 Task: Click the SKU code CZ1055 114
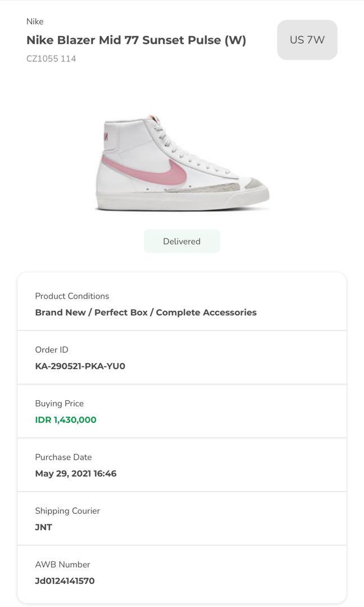tap(51, 58)
